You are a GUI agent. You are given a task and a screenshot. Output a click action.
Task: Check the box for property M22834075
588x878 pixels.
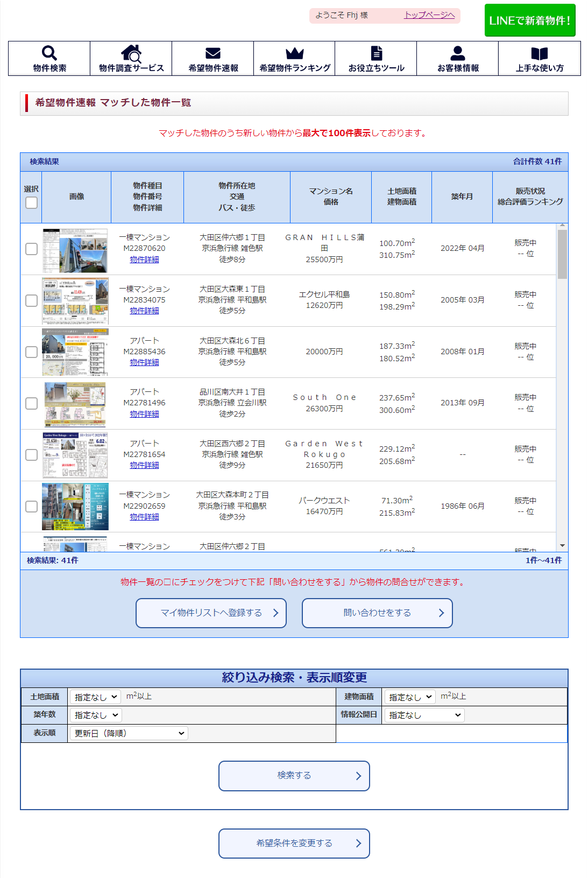32,300
